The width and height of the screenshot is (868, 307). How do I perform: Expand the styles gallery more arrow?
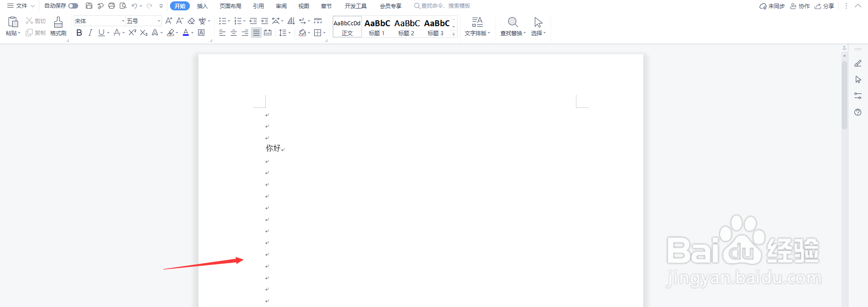[x=454, y=34]
